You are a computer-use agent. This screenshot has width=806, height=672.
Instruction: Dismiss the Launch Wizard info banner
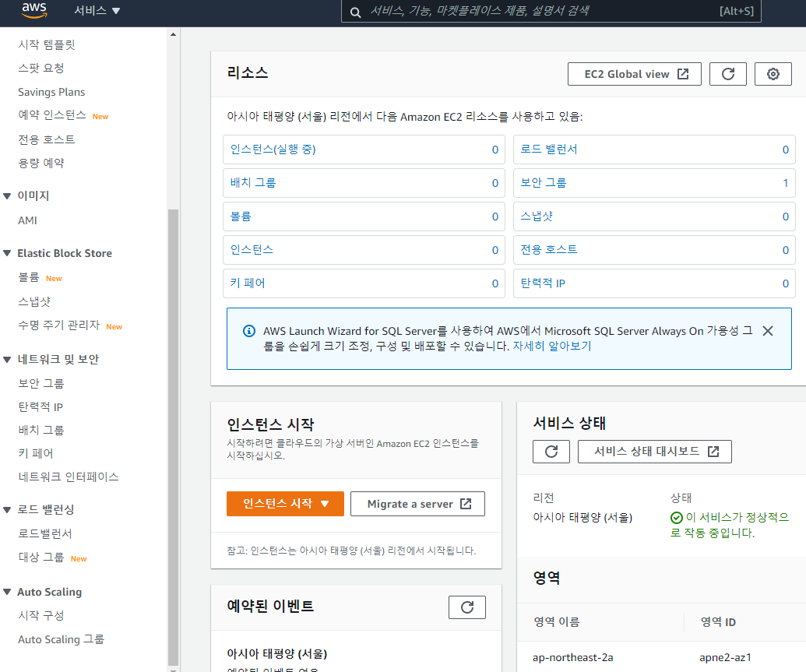tap(767, 331)
